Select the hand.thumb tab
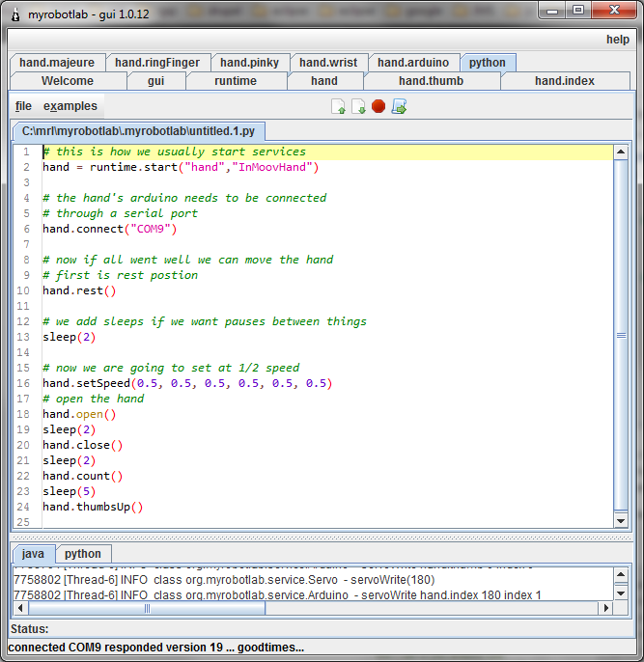644x662 pixels. tap(431, 81)
